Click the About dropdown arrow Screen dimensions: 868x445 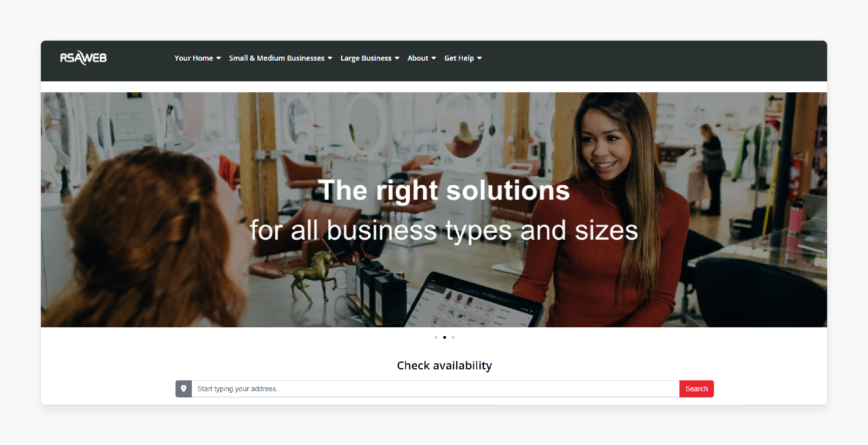pyautogui.click(x=434, y=58)
